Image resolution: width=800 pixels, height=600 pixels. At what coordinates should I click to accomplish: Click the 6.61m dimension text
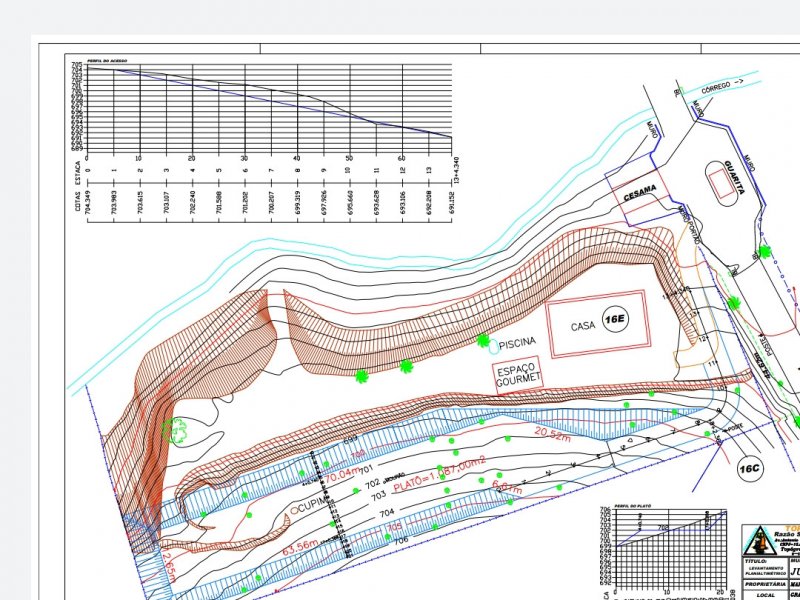click(507, 487)
